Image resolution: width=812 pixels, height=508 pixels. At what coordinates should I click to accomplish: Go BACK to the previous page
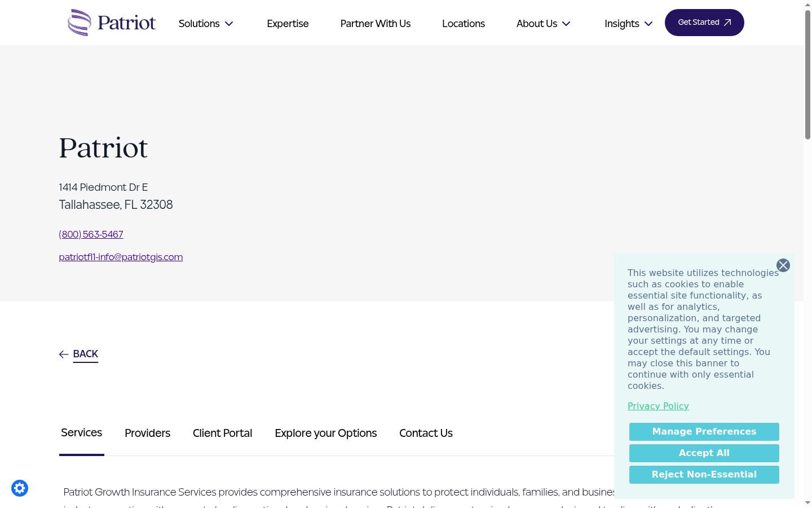point(86,354)
